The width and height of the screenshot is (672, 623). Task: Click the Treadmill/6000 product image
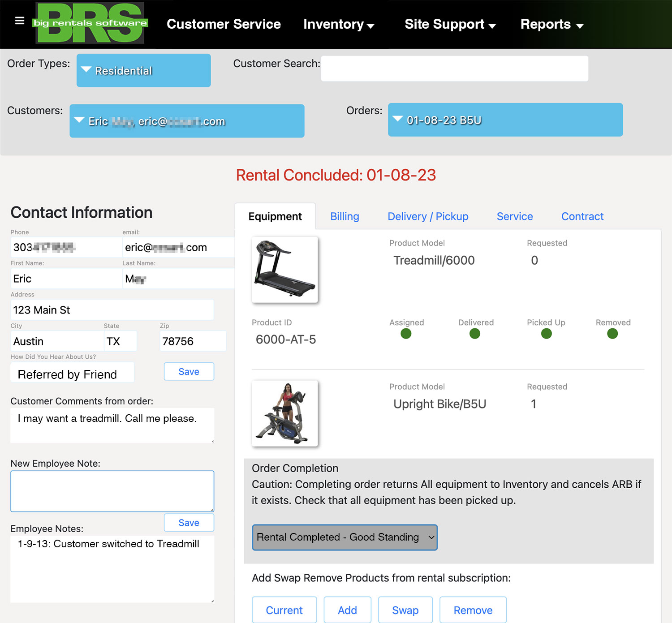[285, 270]
